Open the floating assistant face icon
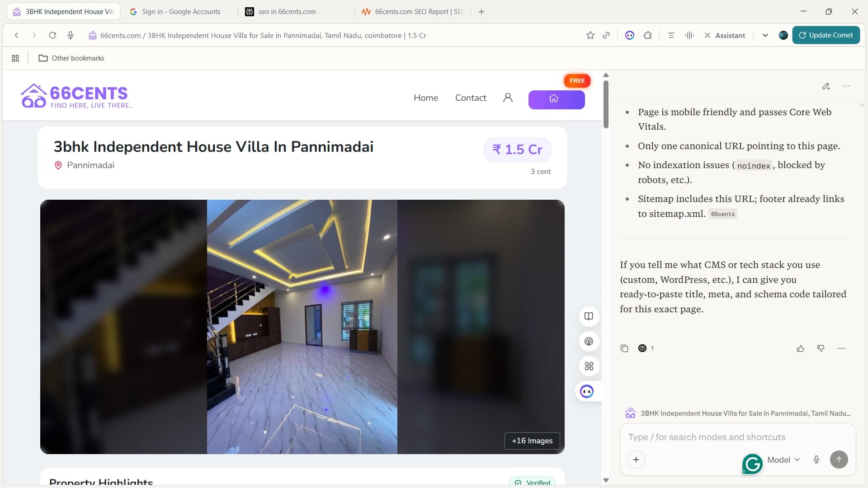 point(587,391)
